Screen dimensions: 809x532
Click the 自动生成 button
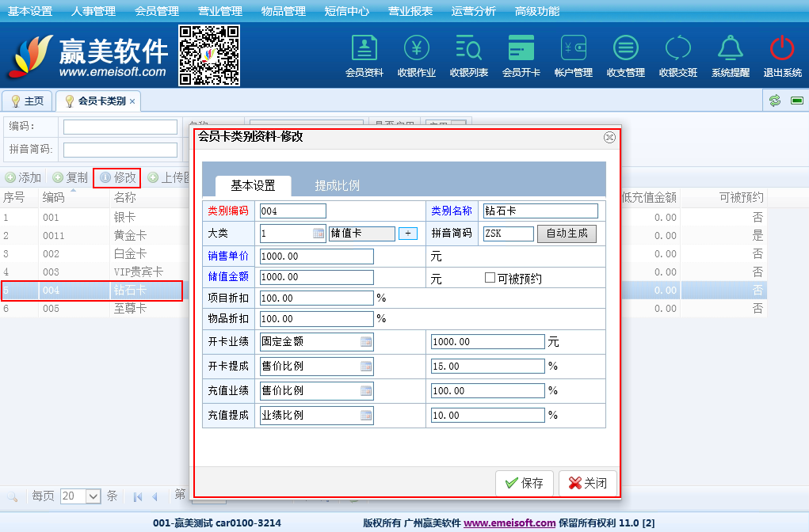pos(567,234)
